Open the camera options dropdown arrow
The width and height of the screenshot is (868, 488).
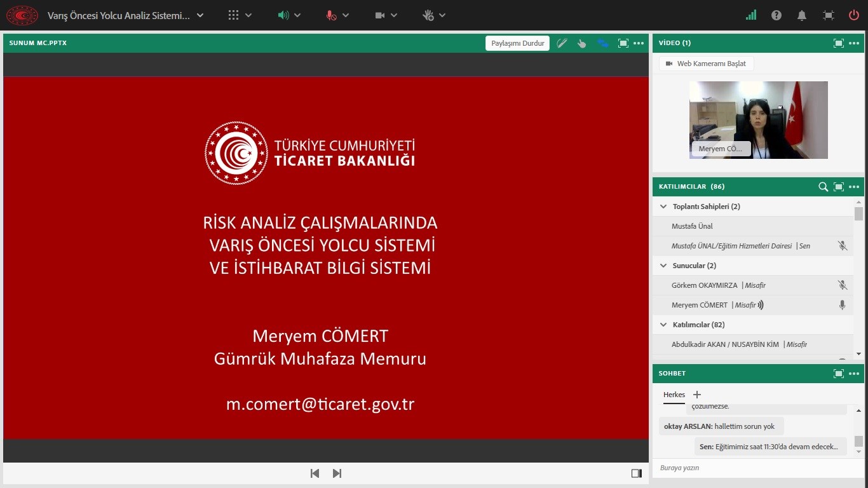[x=394, y=15]
